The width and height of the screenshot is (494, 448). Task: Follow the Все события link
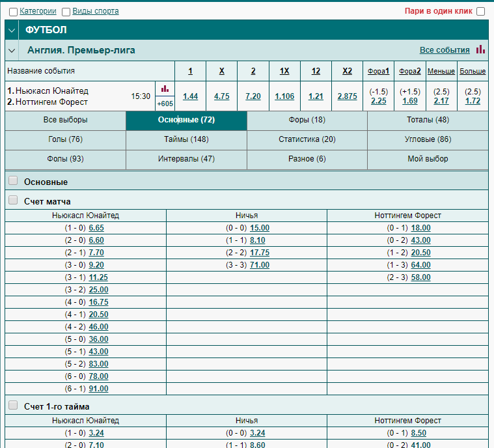click(445, 50)
